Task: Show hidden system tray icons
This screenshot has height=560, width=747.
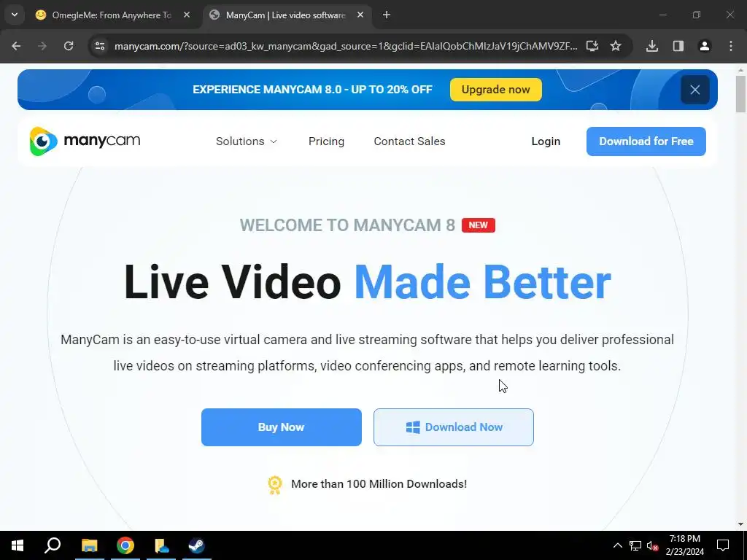Action: [617, 545]
